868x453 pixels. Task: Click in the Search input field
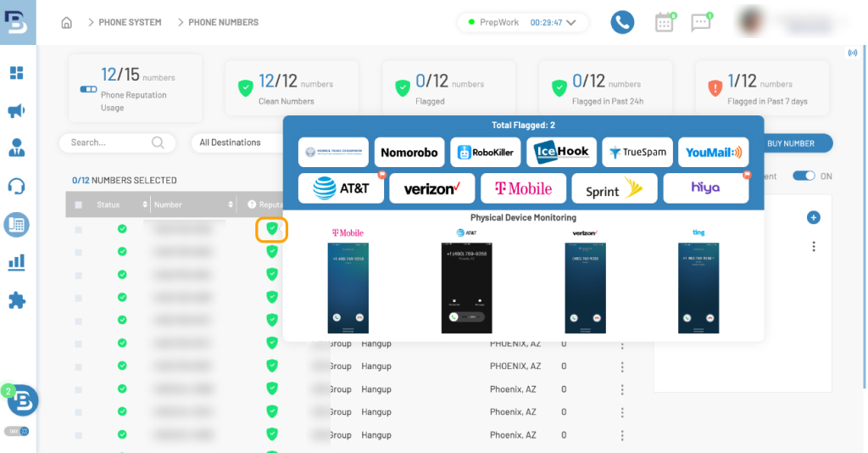coord(117,143)
